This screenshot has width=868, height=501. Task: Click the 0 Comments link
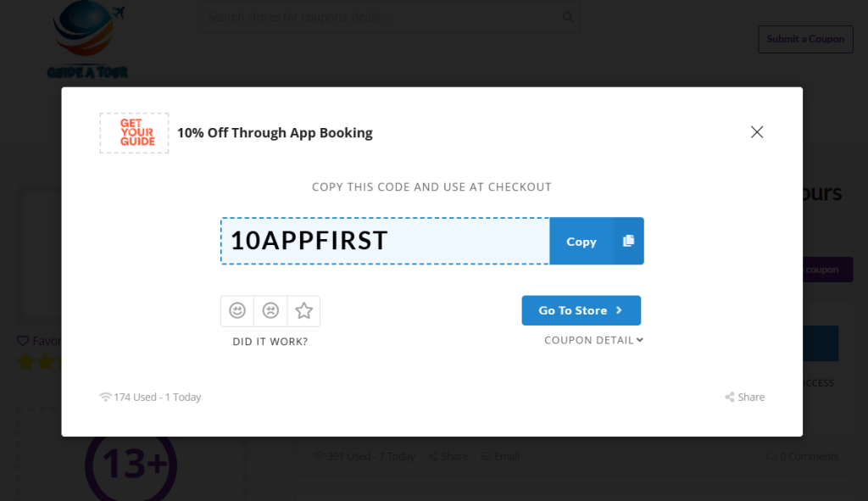click(802, 456)
